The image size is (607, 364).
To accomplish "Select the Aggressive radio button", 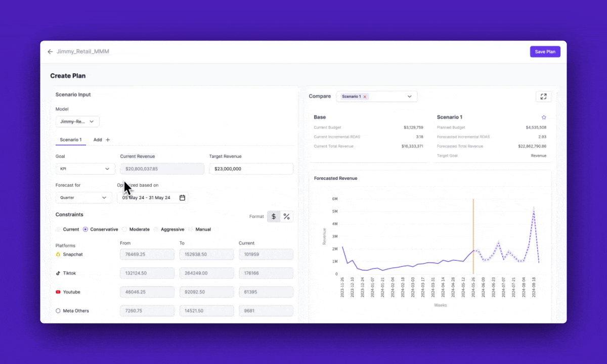I will tap(156, 230).
